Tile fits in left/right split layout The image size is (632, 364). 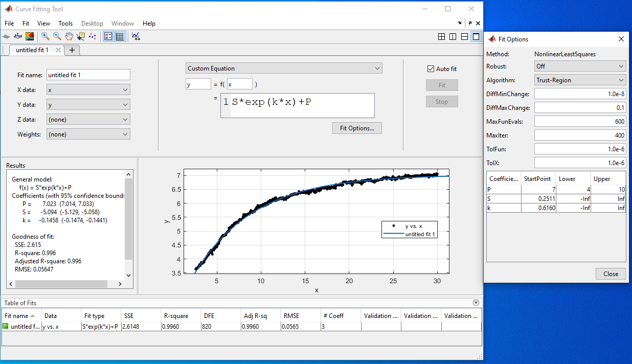point(453,36)
